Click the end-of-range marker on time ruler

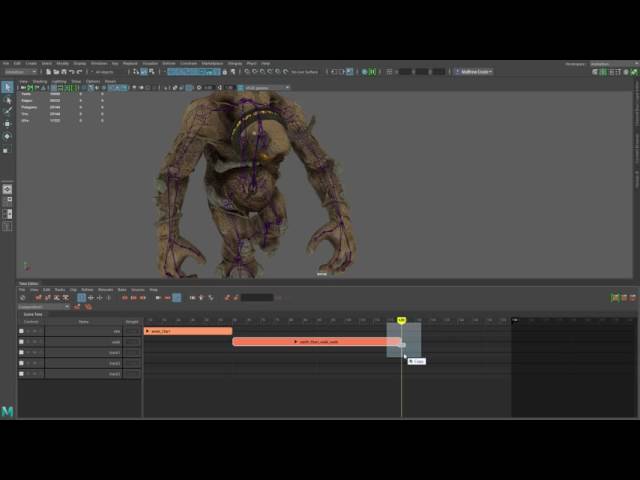tap(516, 320)
